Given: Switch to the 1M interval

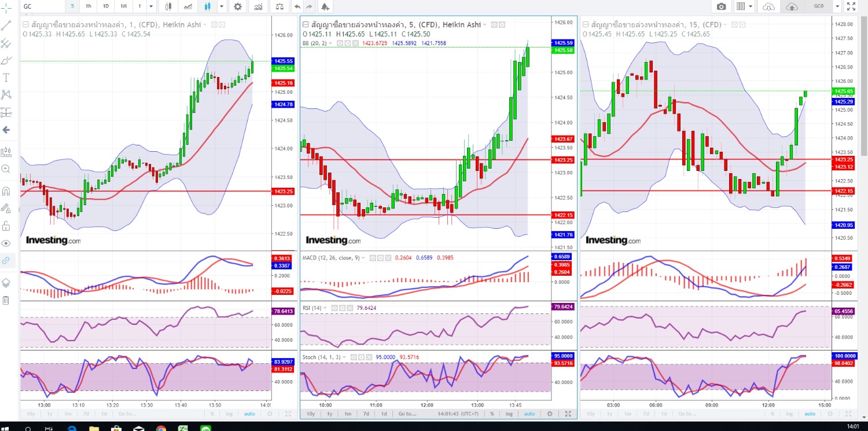Looking at the screenshot, I should (x=124, y=6).
